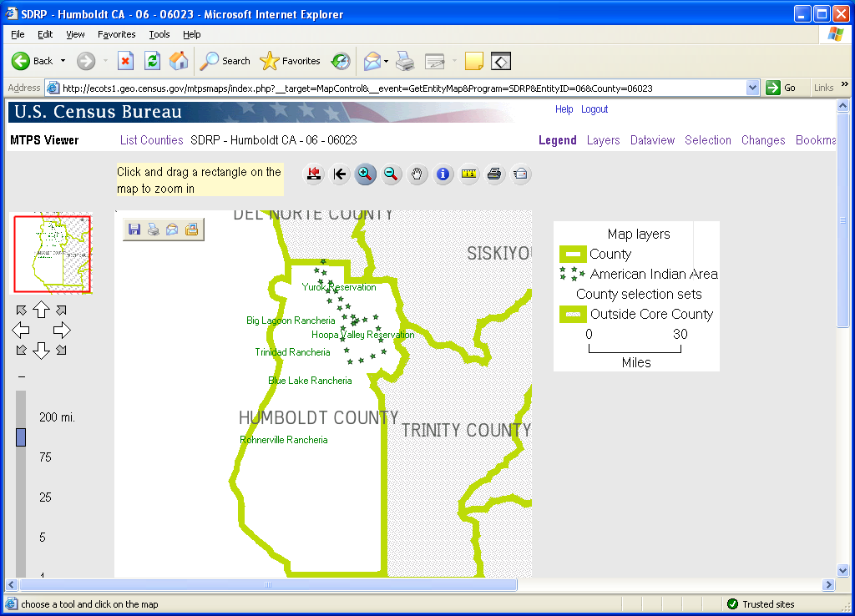Open the File menu
This screenshot has width=855, height=616.
(18, 34)
